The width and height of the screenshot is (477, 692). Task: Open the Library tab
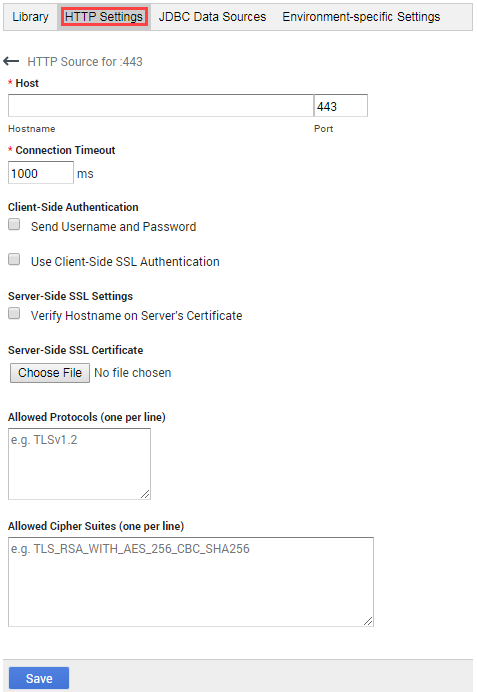pyautogui.click(x=30, y=17)
